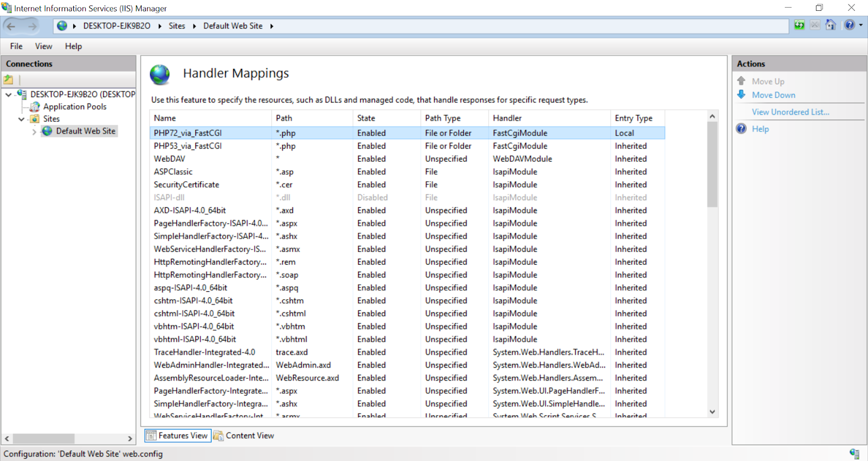Expand the Default Web Site tree node
Image resolution: width=868 pixels, height=461 pixels.
[34, 131]
